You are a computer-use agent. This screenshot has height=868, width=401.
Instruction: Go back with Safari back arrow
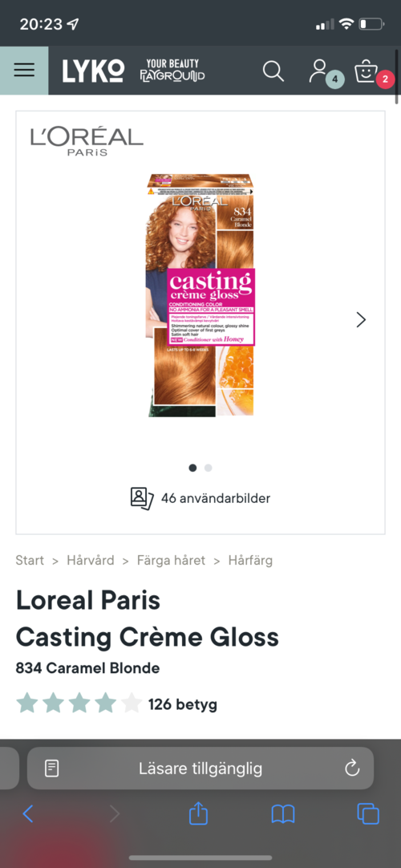[x=27, y=813]
